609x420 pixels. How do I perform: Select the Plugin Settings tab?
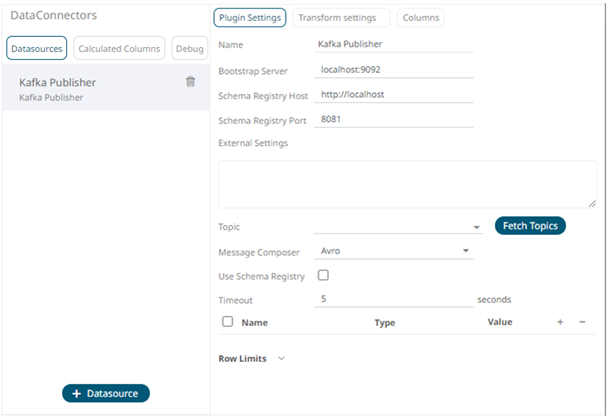click(x=250, y=18)
